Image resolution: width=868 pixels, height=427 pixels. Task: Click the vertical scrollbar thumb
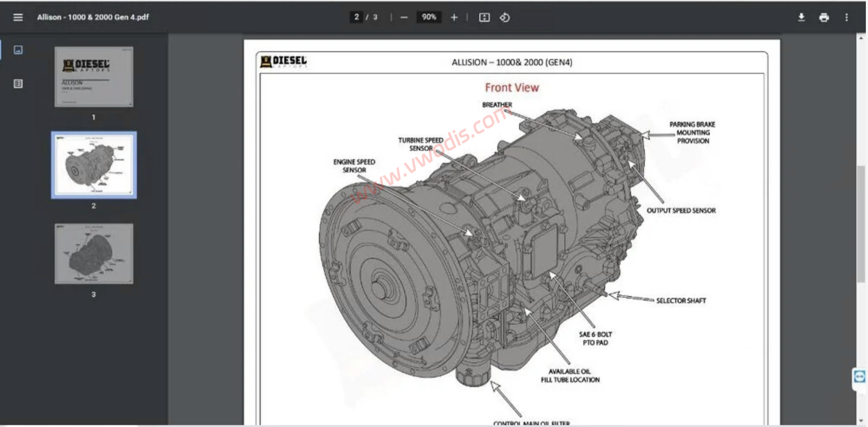[860, 224]
